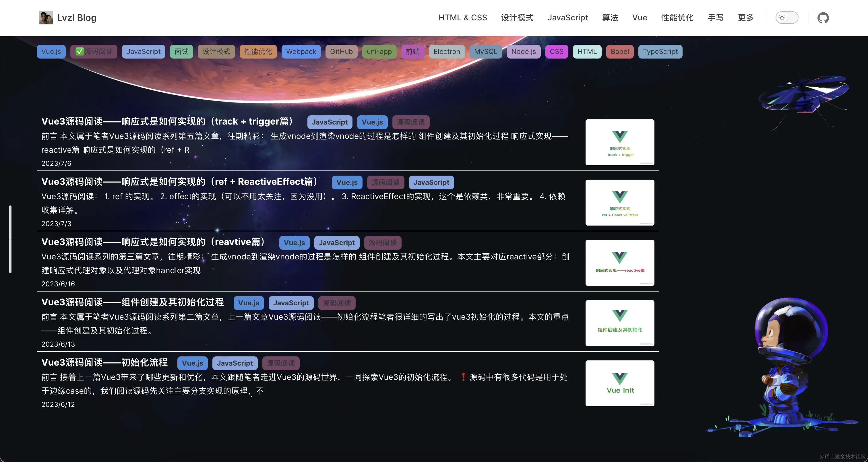Click the 组件创建及其初始化 cover thumbnail
The image size is (868, 462).
click(620, 323)
